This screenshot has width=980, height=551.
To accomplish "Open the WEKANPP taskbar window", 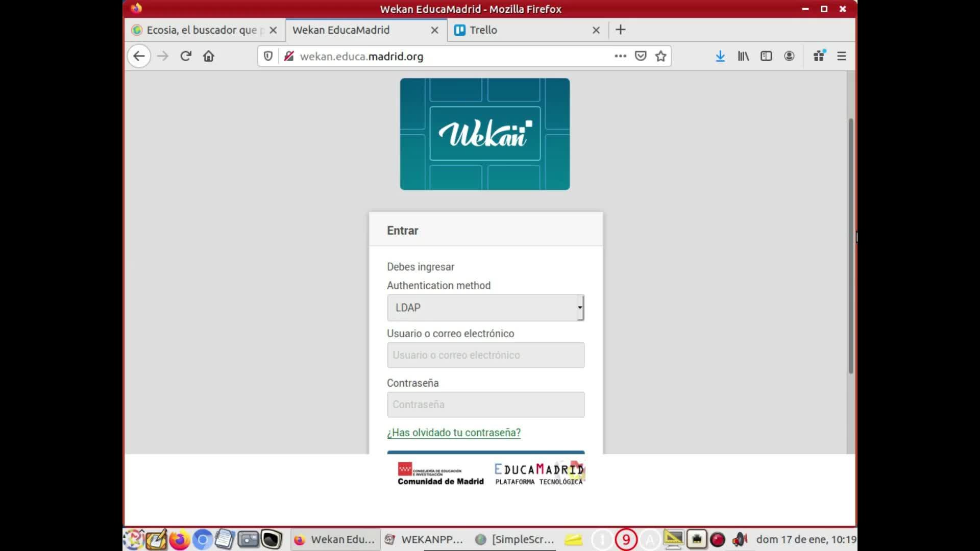I will (x=424, y=539).
